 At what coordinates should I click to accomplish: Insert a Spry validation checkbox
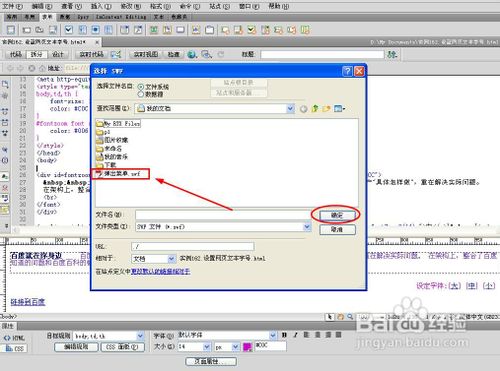tap(252, 30)
